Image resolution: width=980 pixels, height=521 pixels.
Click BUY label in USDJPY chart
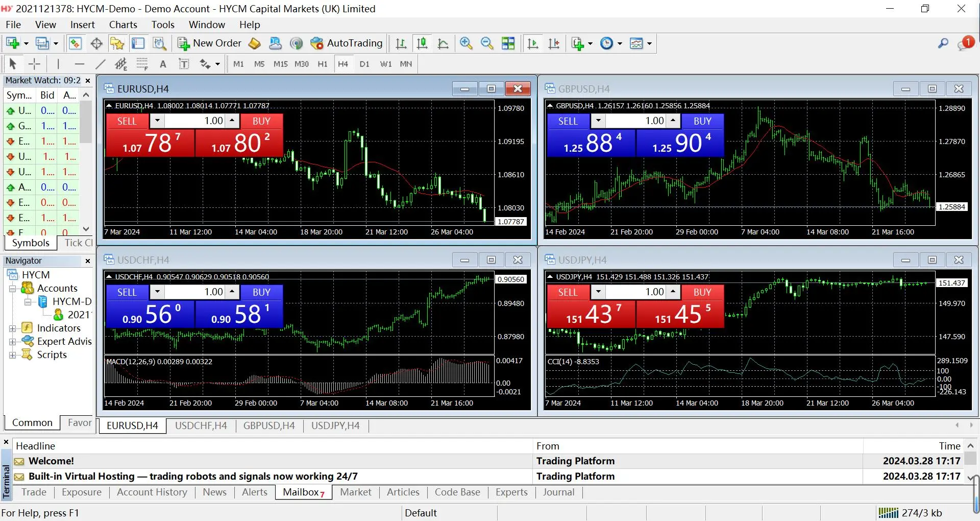(702, 292)
